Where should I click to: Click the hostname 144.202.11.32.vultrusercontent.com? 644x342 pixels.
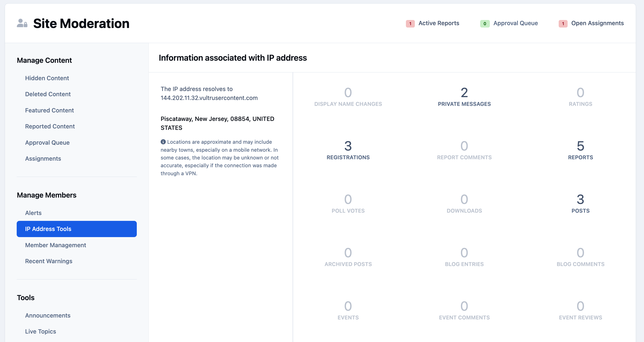(x=209, y=98)
